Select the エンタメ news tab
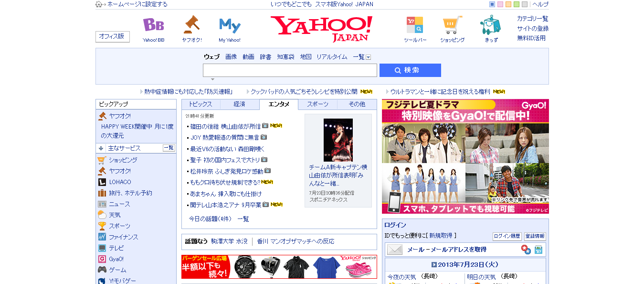644x284 pixels. tap(279, 104)
